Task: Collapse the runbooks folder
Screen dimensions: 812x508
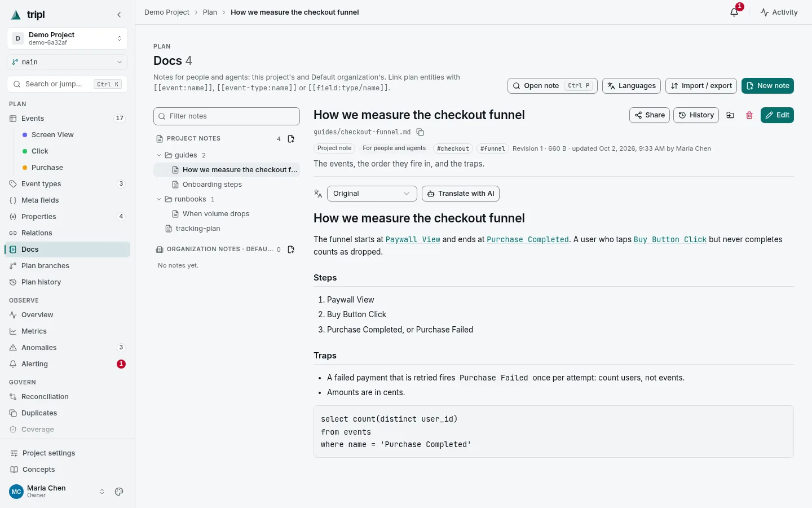Action: [159, 199]
